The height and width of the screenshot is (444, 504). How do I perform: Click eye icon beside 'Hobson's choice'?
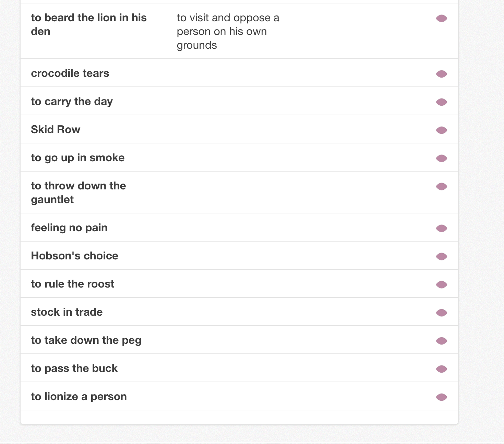click(441, 256)
